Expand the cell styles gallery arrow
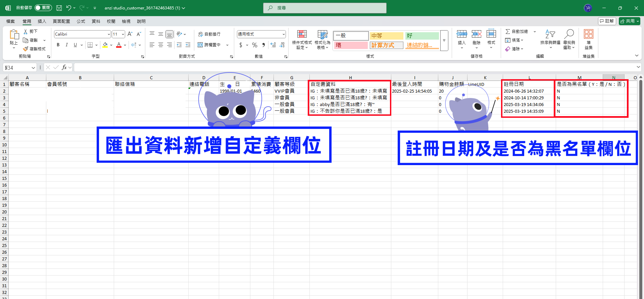Screen dimensions: 644x299 pos(444,40)
